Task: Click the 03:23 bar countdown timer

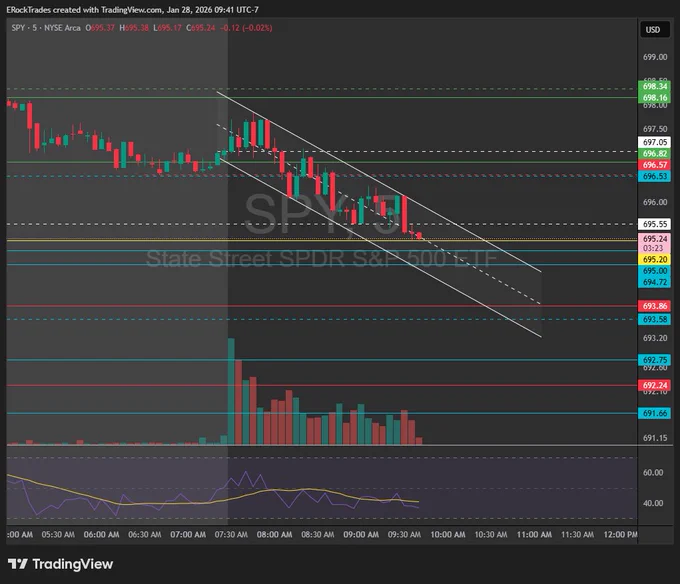Action: (653, 248)
